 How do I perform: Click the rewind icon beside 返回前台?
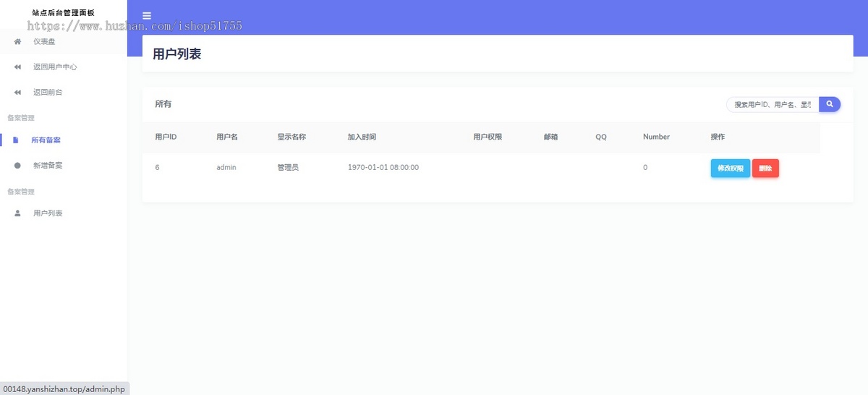pos(17,93)
